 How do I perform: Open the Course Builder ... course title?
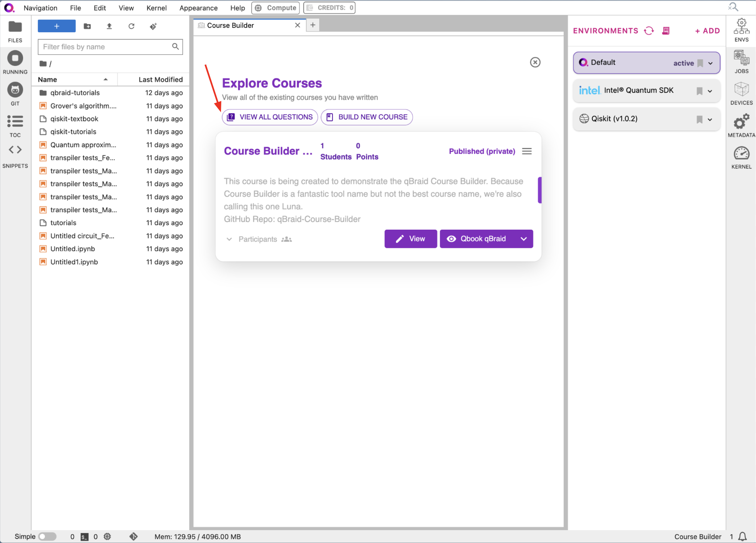(x=268, y=151)
